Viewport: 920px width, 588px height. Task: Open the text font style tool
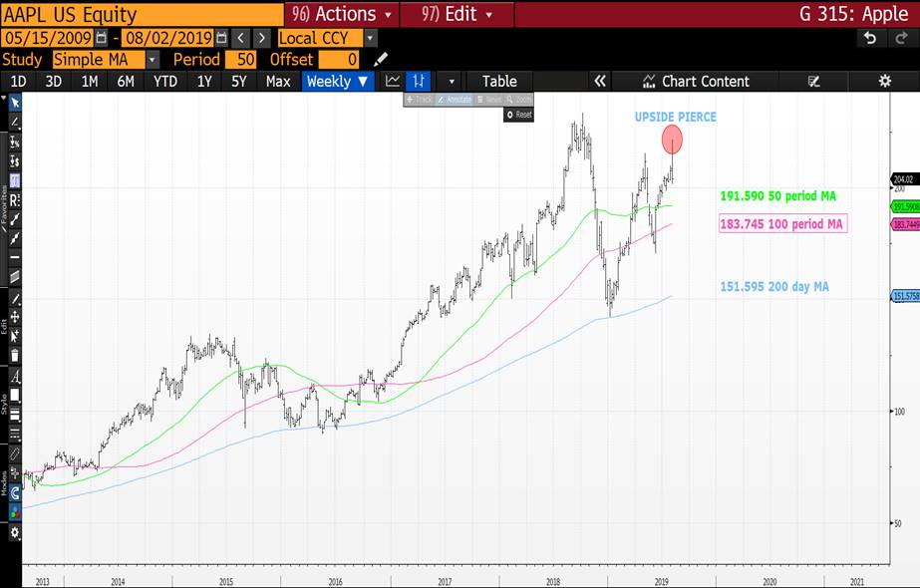pyautogui.click(x=15, y=376)
